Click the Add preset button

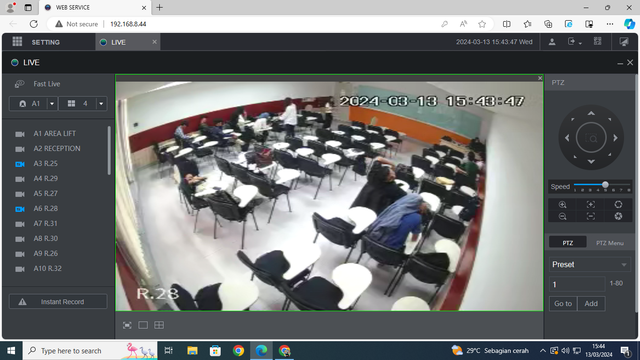[x=591, y=304]
